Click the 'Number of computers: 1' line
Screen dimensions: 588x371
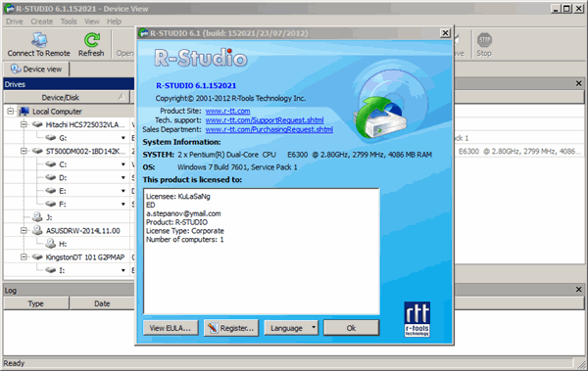pyautogui.click(x=185, y=240)
